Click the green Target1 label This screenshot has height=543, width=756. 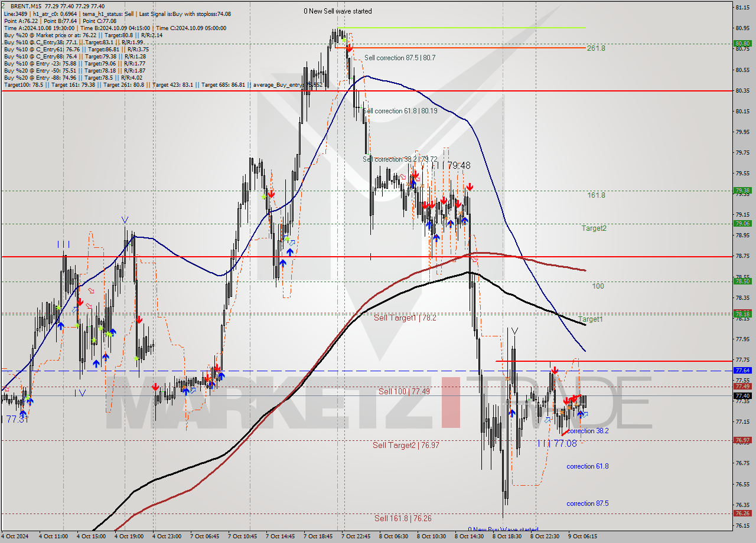pos(590,319)
